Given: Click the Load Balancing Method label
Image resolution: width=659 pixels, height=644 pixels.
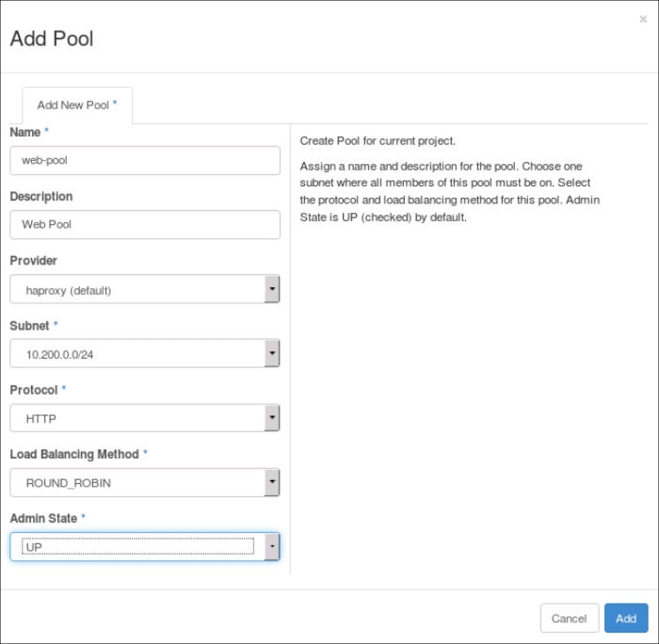Looking at the screenshot, I should (x=74, y=454).
